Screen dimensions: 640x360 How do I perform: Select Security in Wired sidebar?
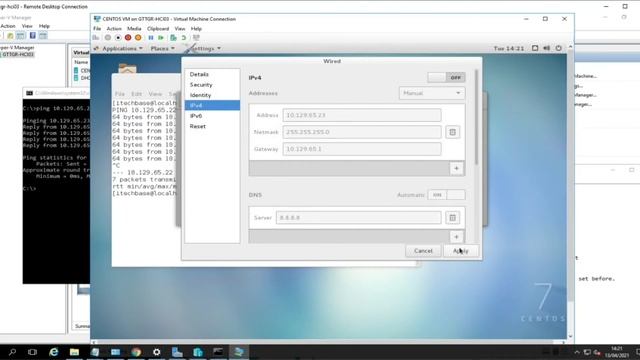coord(212,84)
